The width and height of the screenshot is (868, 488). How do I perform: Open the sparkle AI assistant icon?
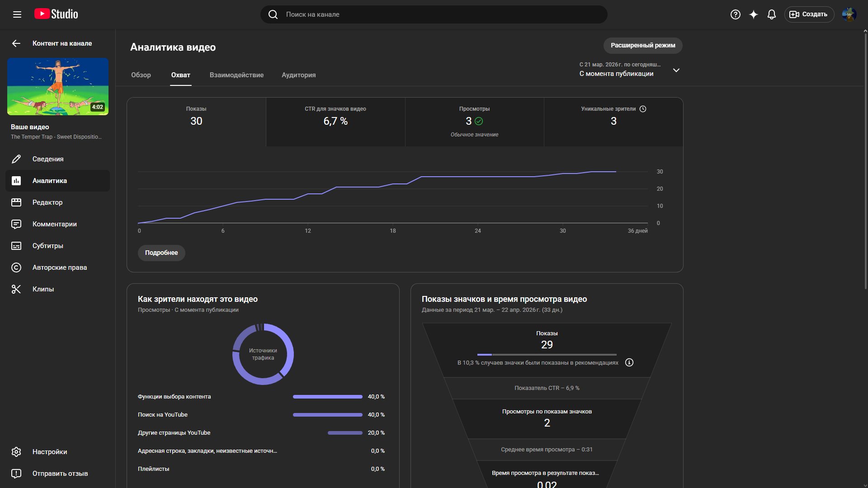[x=754, y=14]
